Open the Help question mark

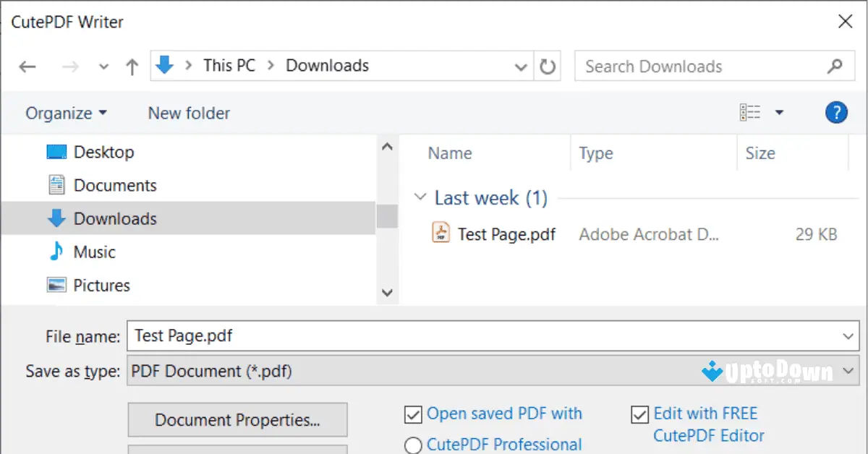(x=836, y=112)
